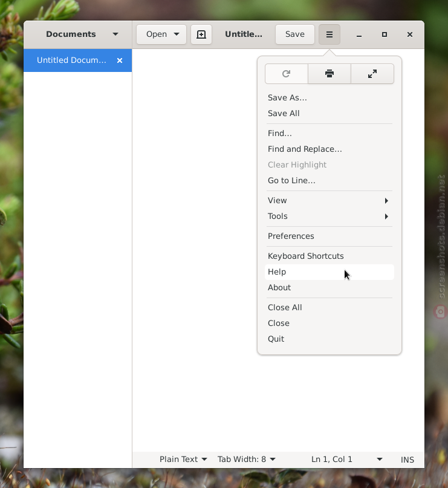Click the Print icon in menu
This screenshot has width=448, height=488.
click(329, 74)
